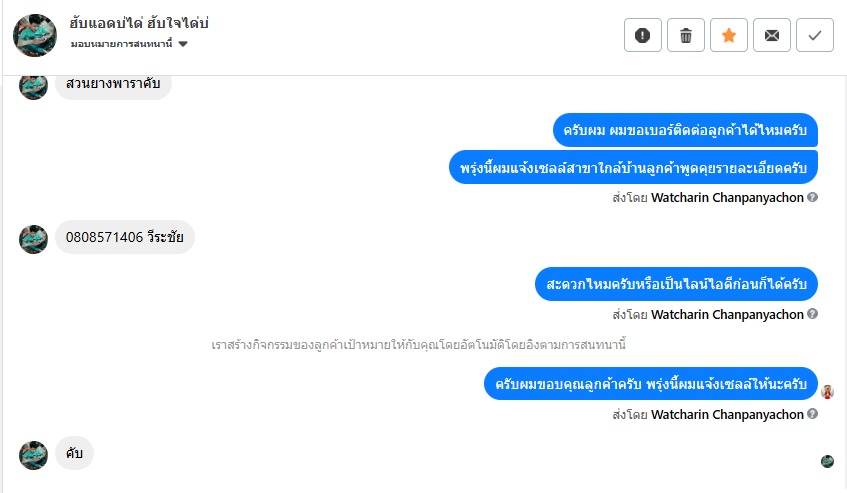Mark conversation as spam with exclamation icon
This screenshot has width=847, height=493.
pyautogui.click(x=643, y=36)
